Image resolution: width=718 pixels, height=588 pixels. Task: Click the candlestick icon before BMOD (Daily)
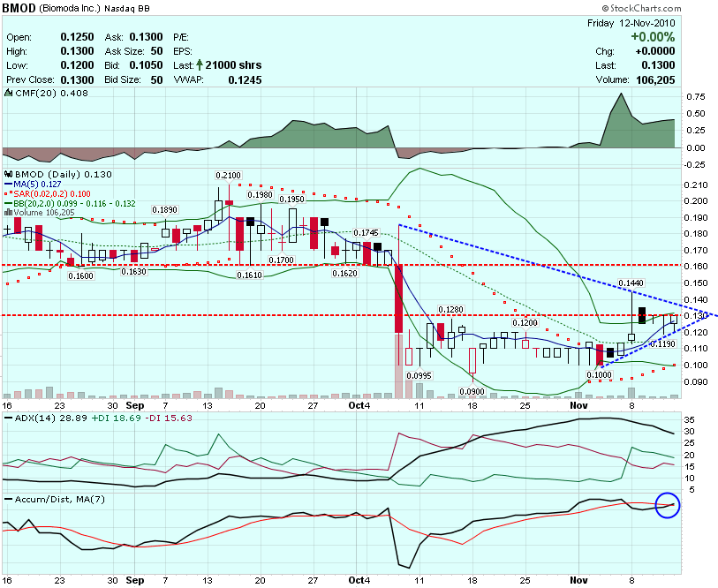(8, 174)
